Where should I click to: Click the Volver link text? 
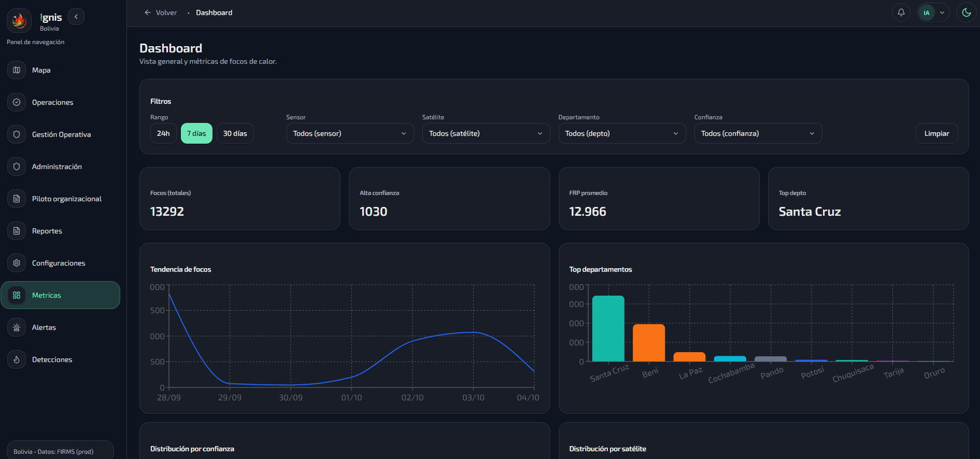(166, 12)
